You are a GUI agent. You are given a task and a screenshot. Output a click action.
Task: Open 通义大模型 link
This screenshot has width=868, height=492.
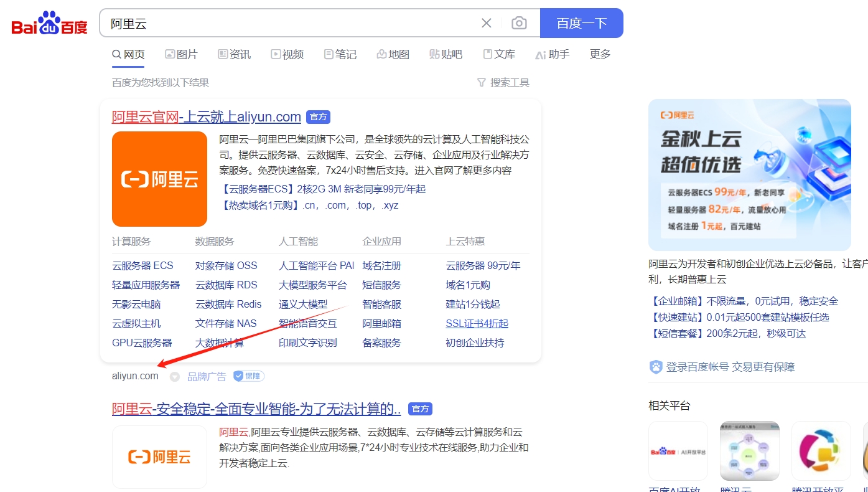click(x=303, y=304)
